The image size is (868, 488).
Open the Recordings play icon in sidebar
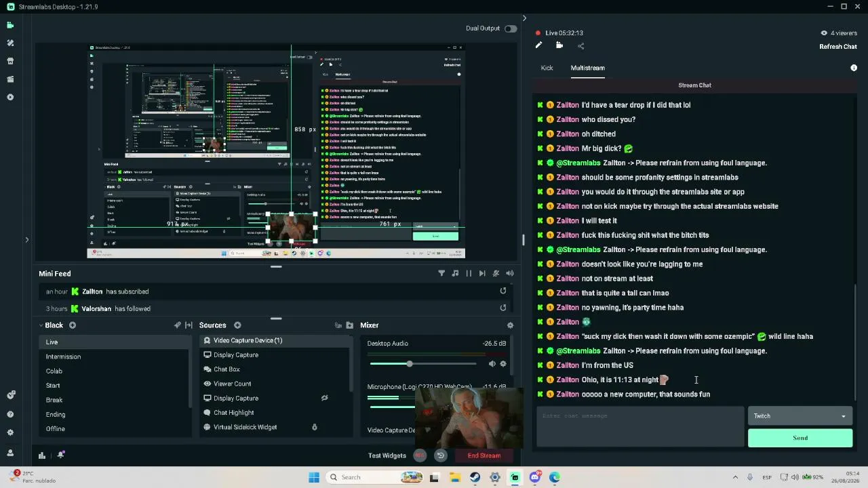pos(10,97)
